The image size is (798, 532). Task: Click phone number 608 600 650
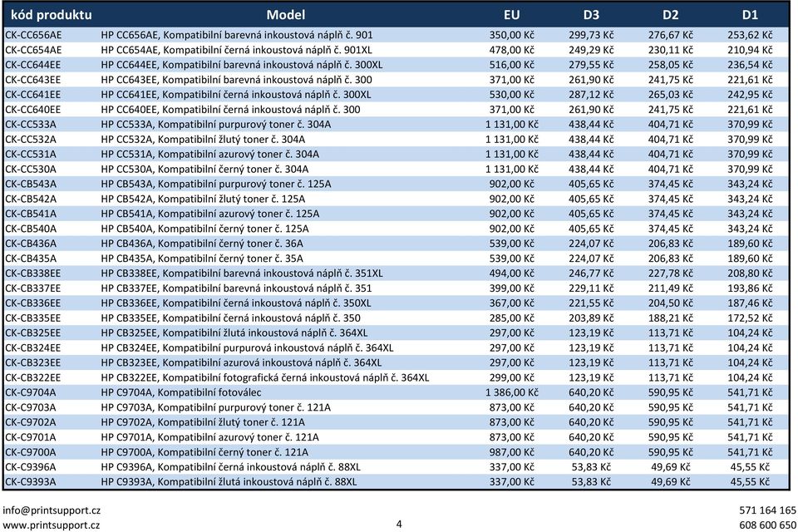[767, 525]
